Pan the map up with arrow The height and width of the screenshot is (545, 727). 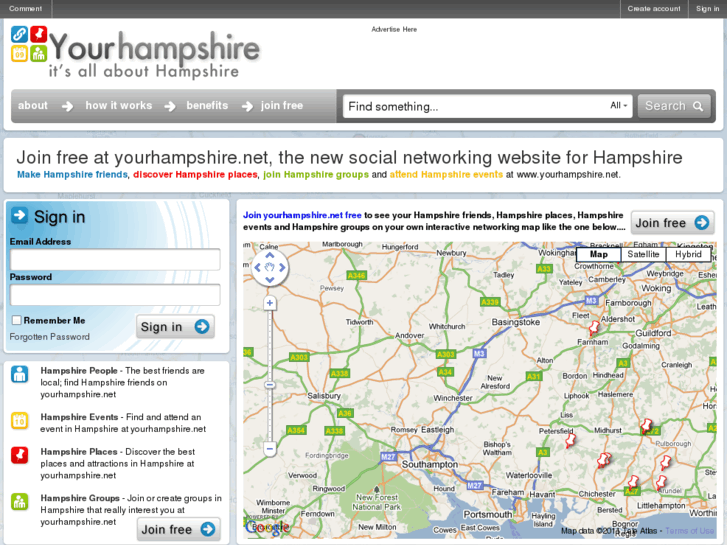pos(270,256)
